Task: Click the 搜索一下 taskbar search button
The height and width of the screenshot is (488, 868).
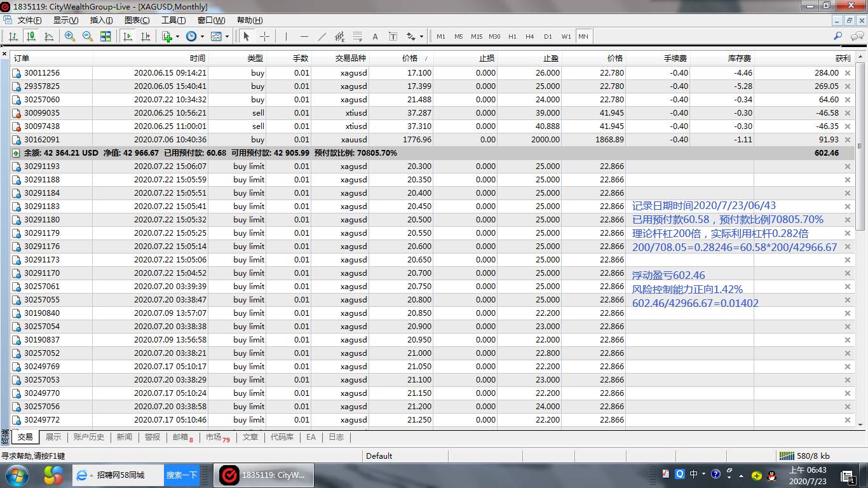Action: [182, 475]
